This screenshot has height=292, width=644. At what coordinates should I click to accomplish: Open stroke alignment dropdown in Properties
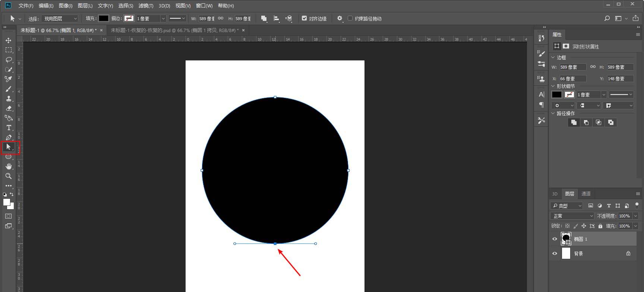point(563,106)
